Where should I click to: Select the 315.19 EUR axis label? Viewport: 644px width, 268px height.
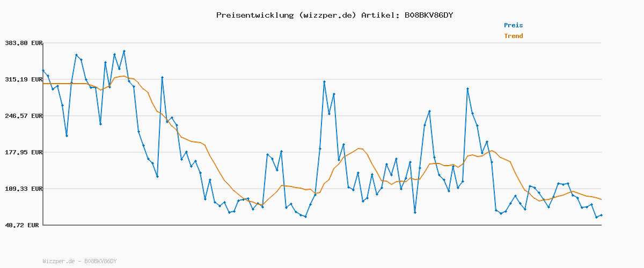23,79
